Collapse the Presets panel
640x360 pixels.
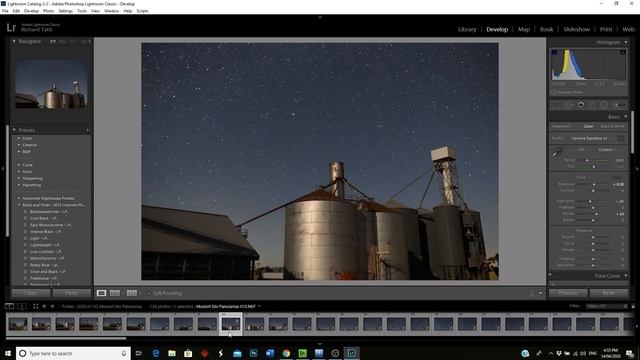(14, 130)
